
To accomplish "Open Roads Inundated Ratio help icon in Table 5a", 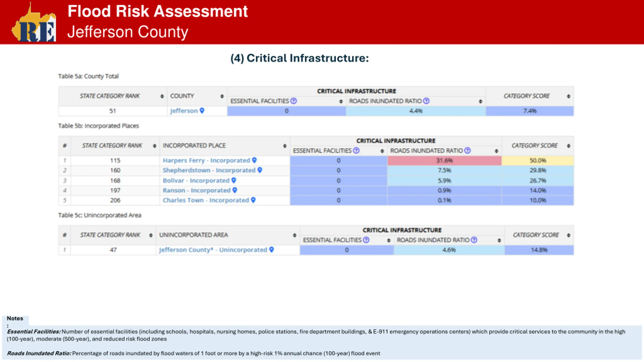I will point(426,101).
